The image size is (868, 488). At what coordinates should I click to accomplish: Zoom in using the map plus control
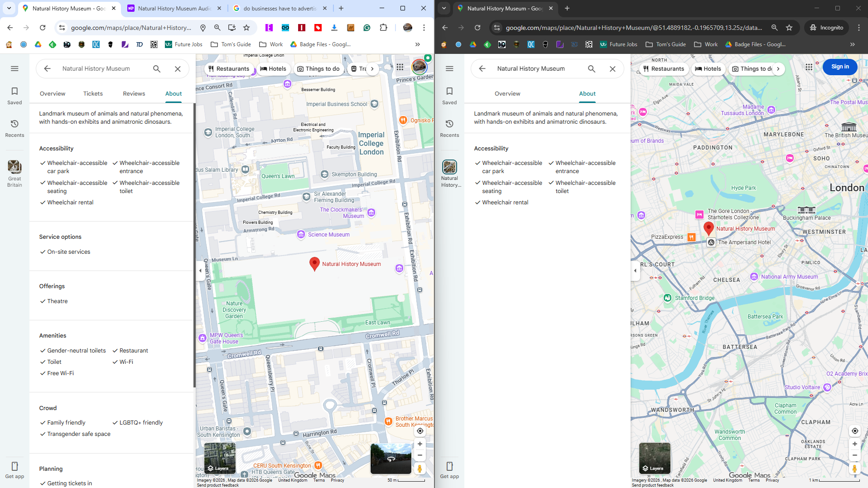(x=420, y=444)
